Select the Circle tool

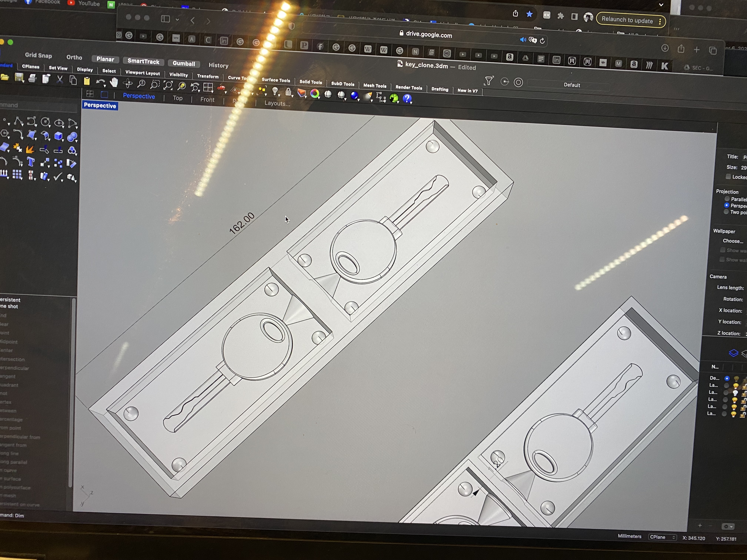(x=45, y=122)
